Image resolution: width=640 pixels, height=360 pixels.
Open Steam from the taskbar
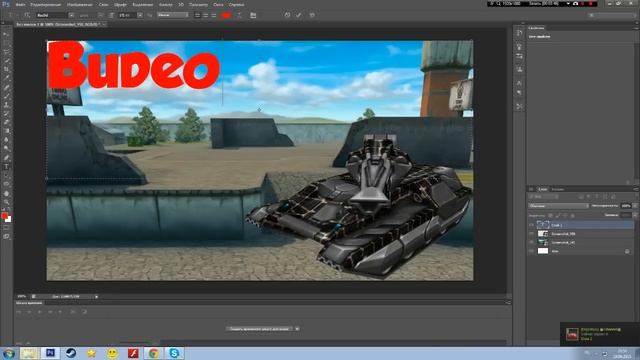coord(71,353)
